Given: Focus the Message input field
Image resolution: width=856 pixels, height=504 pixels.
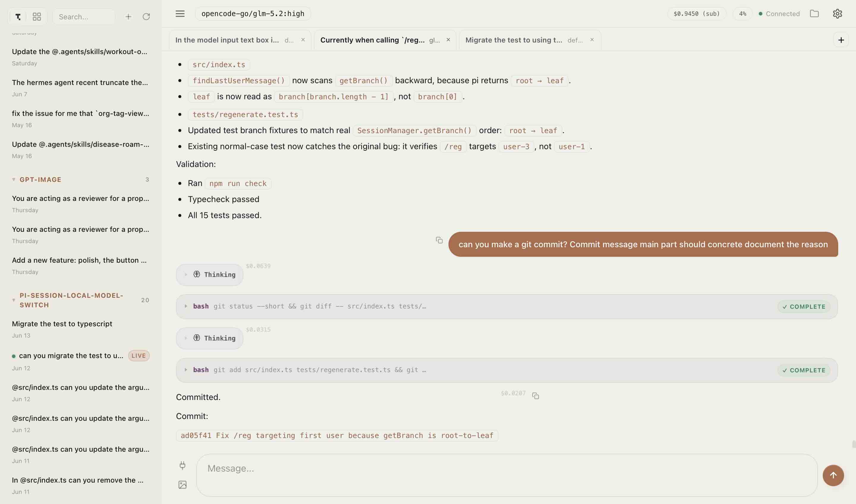Looking at the screenshot, I should pos(507,475).
